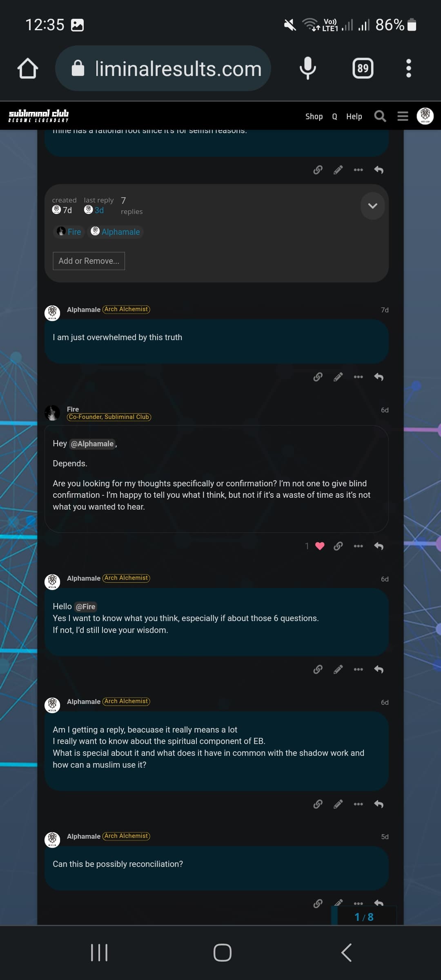Viewport: 441px width, 980px height.
Task: Reply to the 'I am just overwhelmed' post
Action: click(379, 377)
